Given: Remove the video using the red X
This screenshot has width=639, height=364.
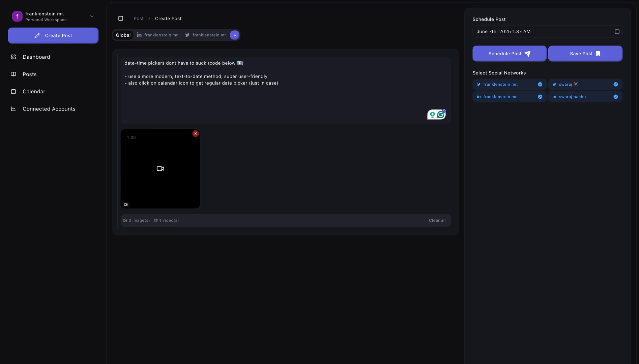Looking at the screenshot, I should click(x=195, y=133).
